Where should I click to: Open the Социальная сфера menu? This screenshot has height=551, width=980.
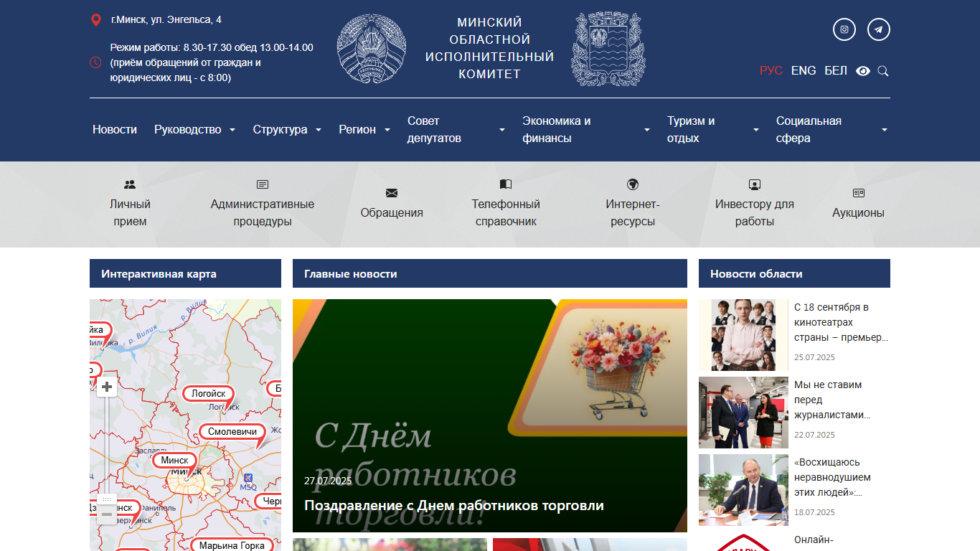click(809, 130)
